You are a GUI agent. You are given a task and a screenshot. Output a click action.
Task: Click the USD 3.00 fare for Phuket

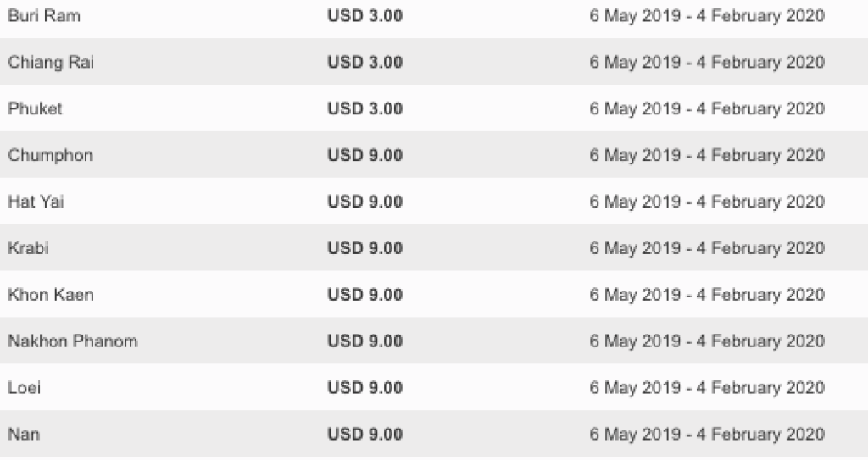point(364,109)
